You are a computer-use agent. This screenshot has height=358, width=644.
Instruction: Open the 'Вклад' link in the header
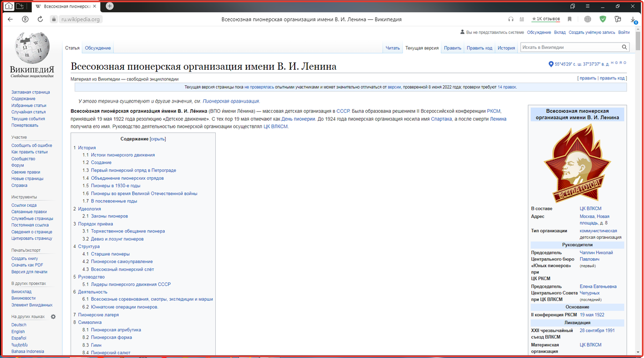(560, 32)
